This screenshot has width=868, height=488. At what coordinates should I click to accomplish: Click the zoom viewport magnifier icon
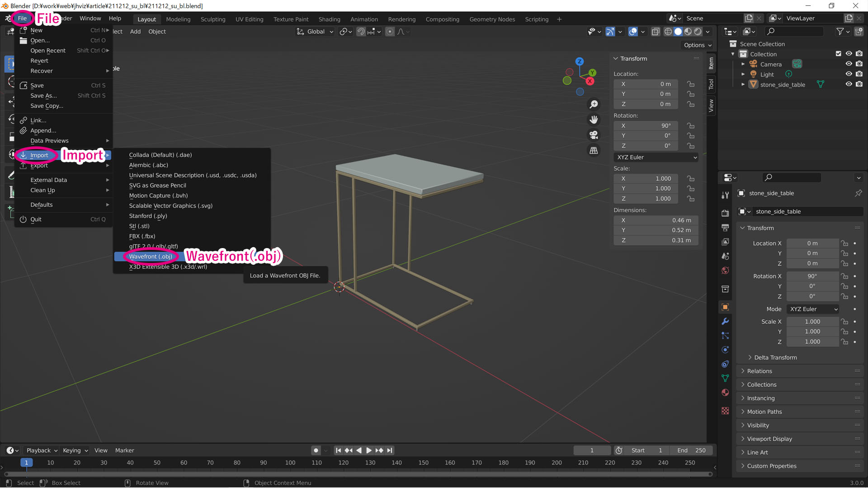pos(594,104)
